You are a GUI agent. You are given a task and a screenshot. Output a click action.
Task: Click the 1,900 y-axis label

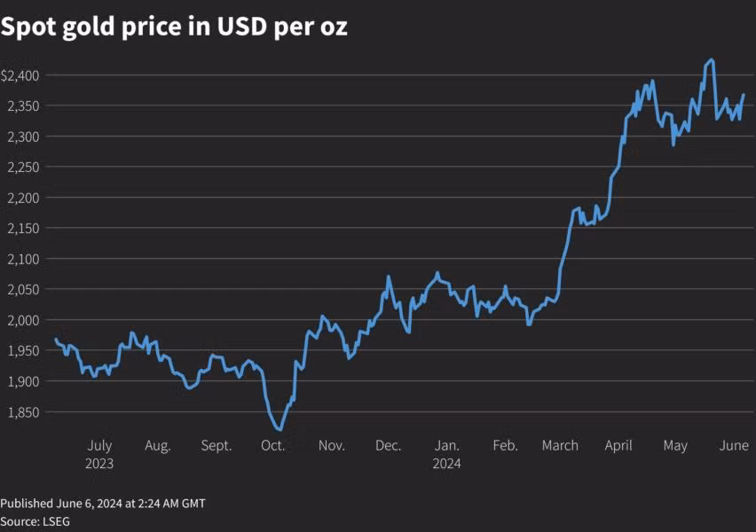point(24,381)
